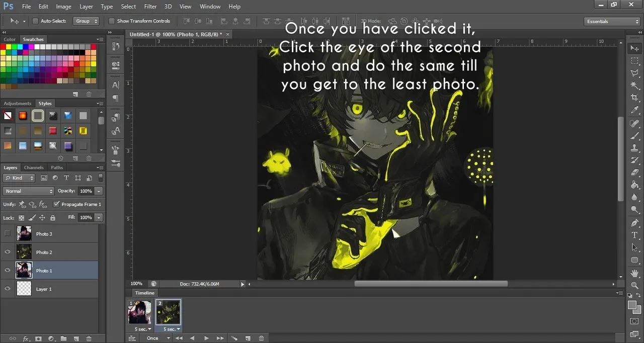
Task: Enable Show Transform Controls checkbox
Action: click(x=112, y=21)
